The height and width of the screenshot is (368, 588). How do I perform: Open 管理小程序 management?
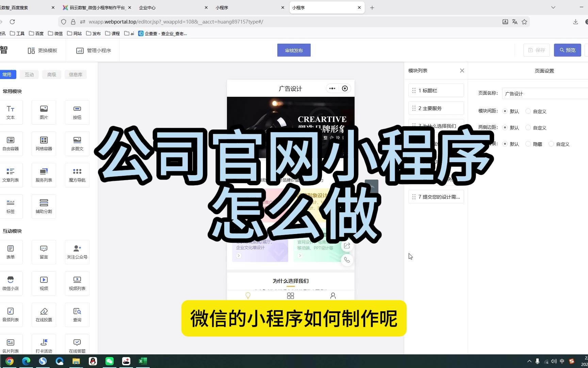[94, 50]
